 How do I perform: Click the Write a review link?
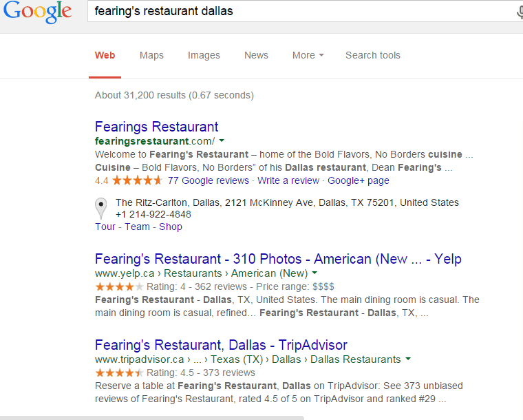point(288,180)
